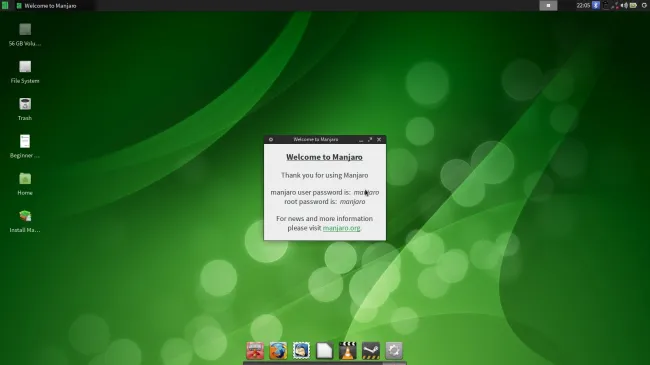
Task: Click the workspace switcher in top panel
Action: (x=548, y=5)
